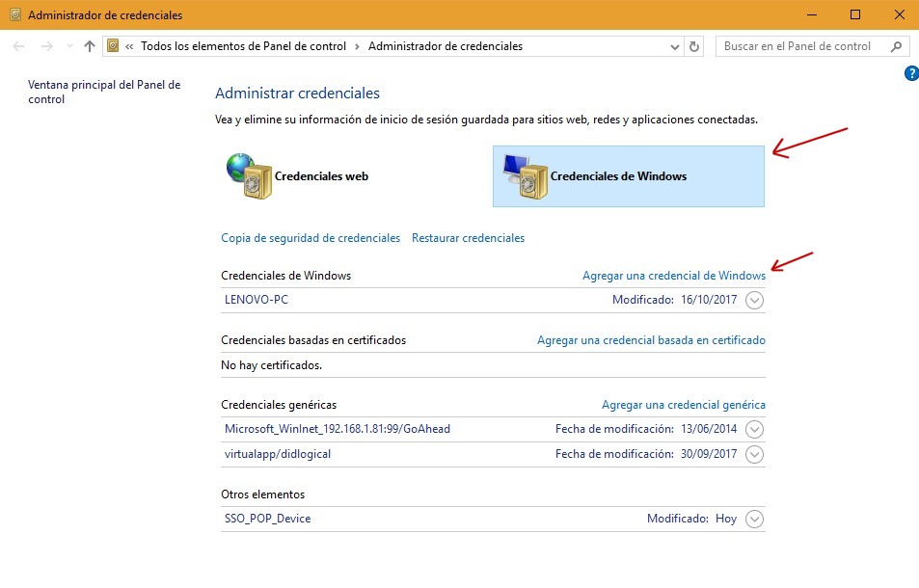Screen dimensions: 919x588
Task: Click the search magnifier icon
Action: pyautogui.click(x=896, y=46)
